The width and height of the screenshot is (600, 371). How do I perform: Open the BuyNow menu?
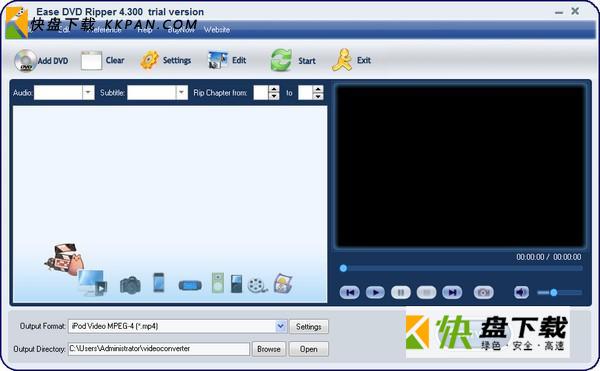tap(181, 30)
